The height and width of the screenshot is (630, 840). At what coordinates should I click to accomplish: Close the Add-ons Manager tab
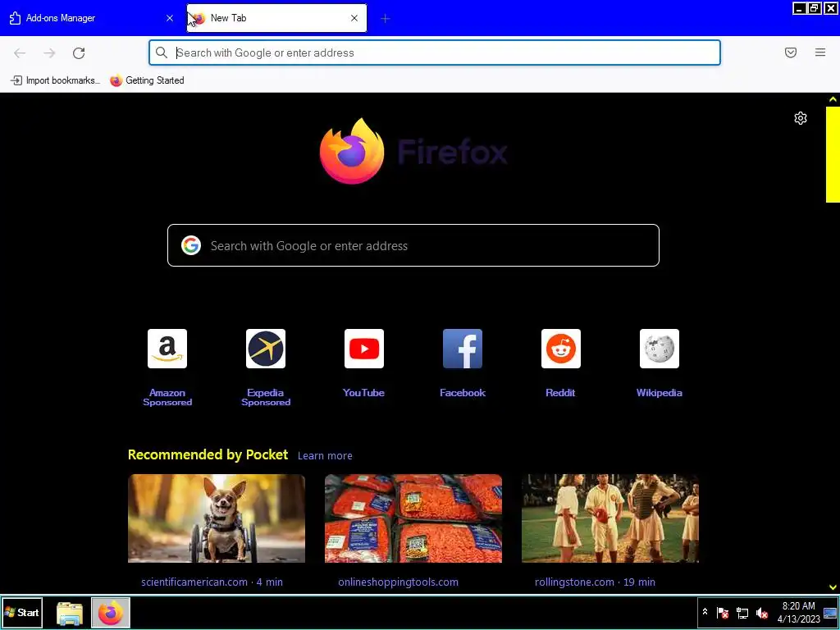pyautogui.click(x=170, y=18)
